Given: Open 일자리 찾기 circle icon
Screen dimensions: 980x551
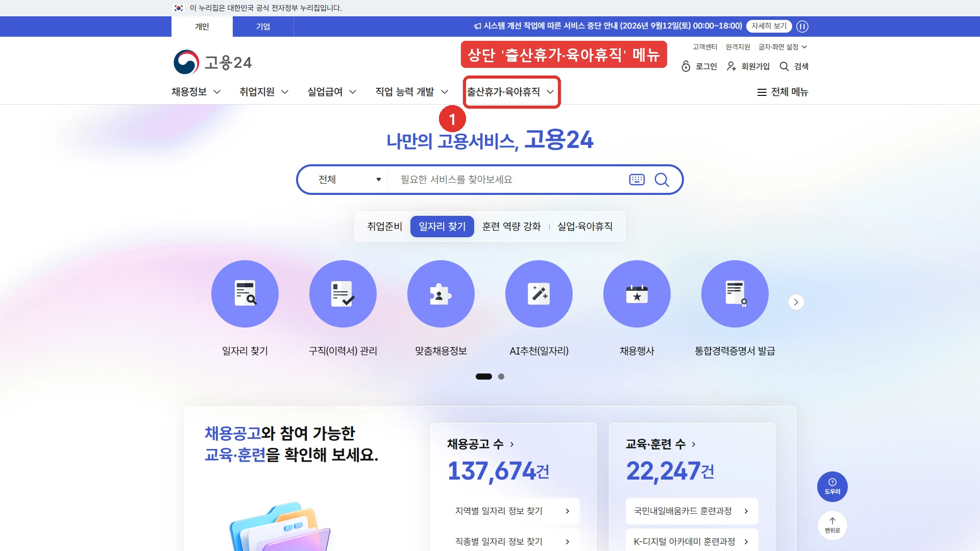Looking at the screenshot, I should 245,294.
